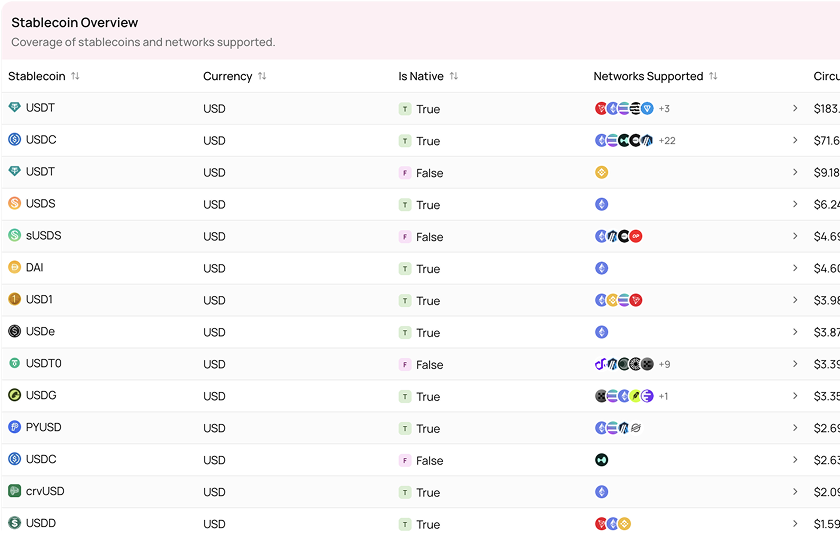This screenshot has height=540, width=840.
Task: Click the Ethereum network icon in the USDe row
Action: 602,332
